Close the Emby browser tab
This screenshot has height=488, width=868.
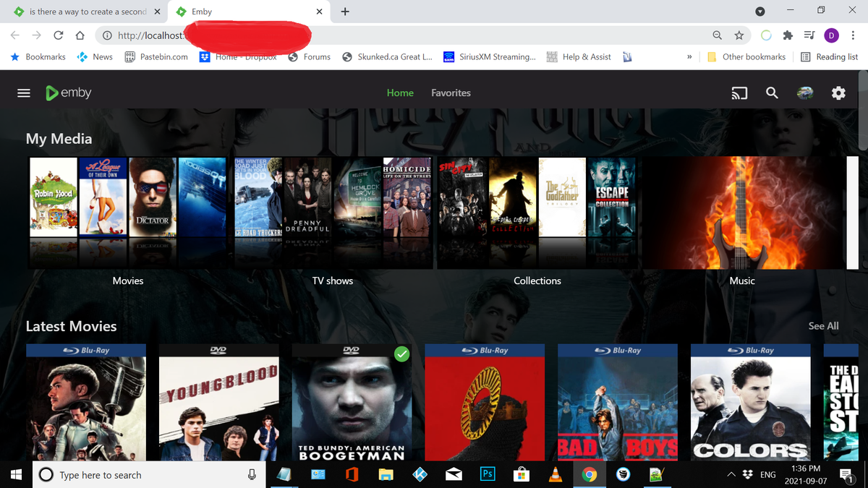[319, 12]
